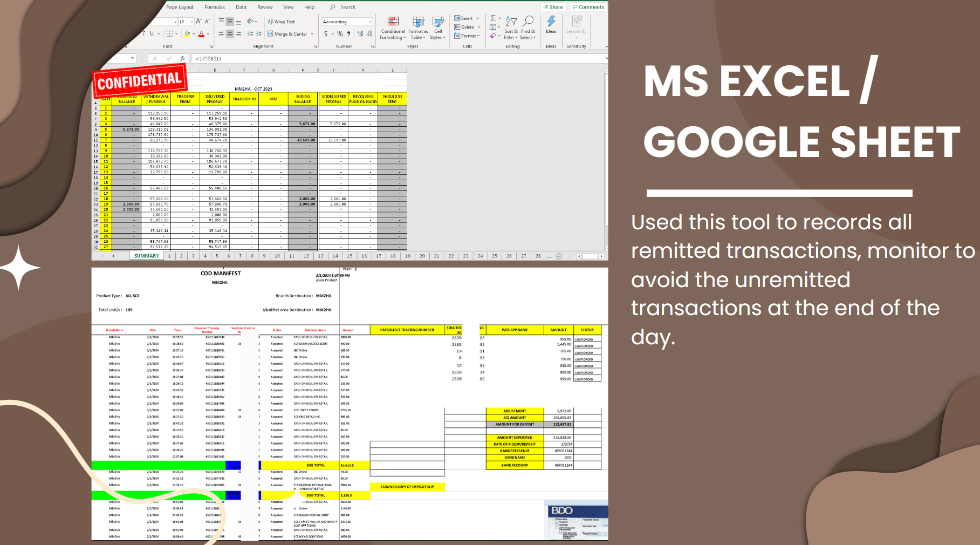The width and height of the screenshot is (980, 545).
Task: Open the Font dialog launcher
Action: (x=211, y=46)
